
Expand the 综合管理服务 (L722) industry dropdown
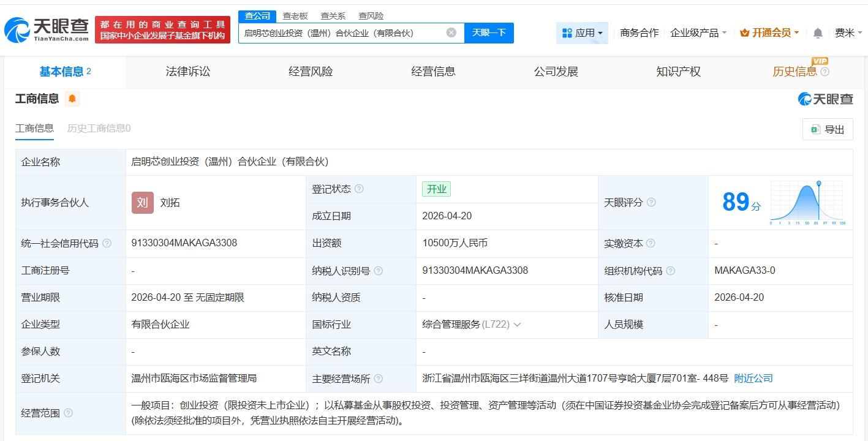point(519,324)
